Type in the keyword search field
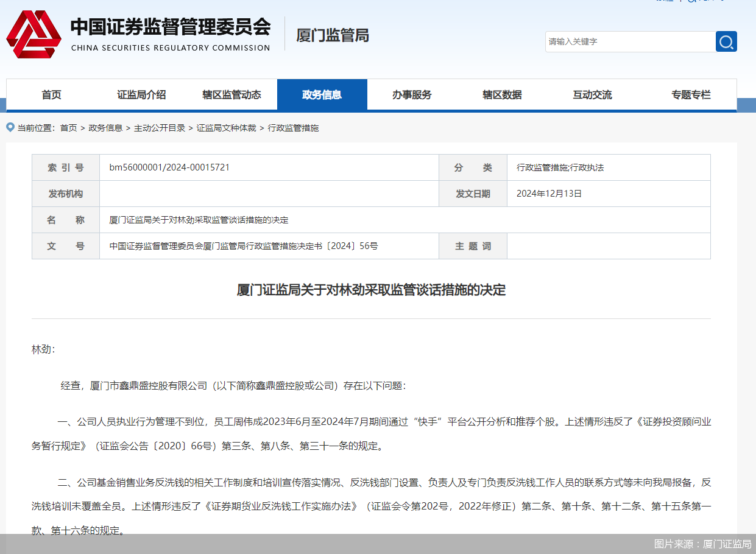756x554 pixels. (629, 41)
